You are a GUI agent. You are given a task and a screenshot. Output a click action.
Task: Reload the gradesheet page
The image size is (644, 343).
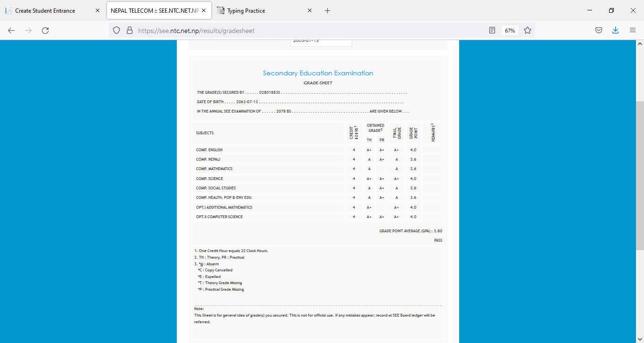coord(45,30)
